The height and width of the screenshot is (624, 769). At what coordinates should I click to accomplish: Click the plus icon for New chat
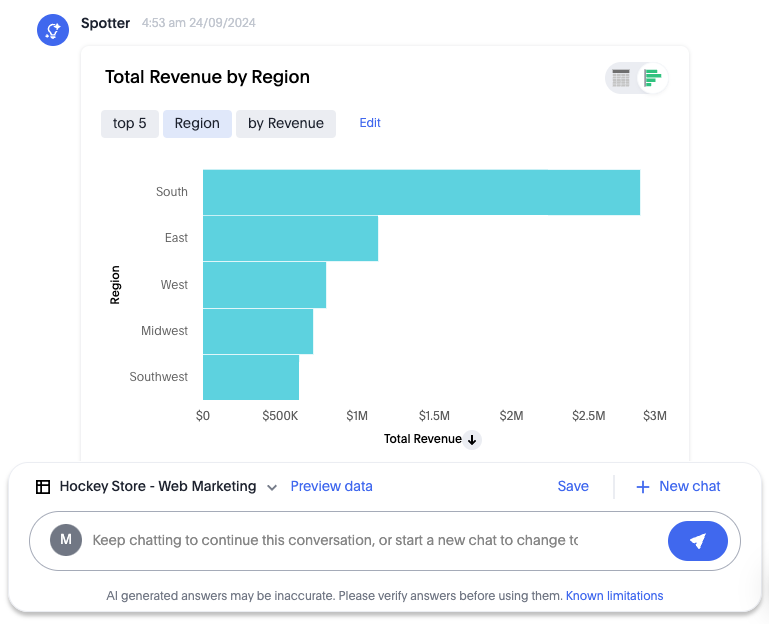point(643,487)
